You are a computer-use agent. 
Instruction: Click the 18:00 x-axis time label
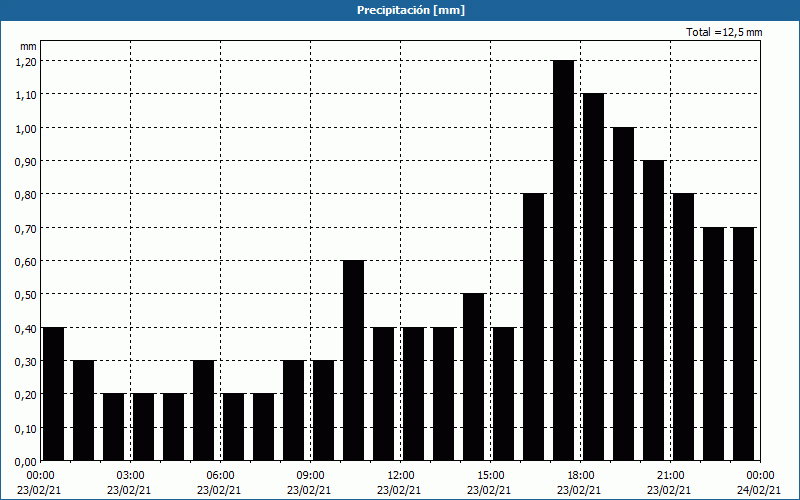580,476
